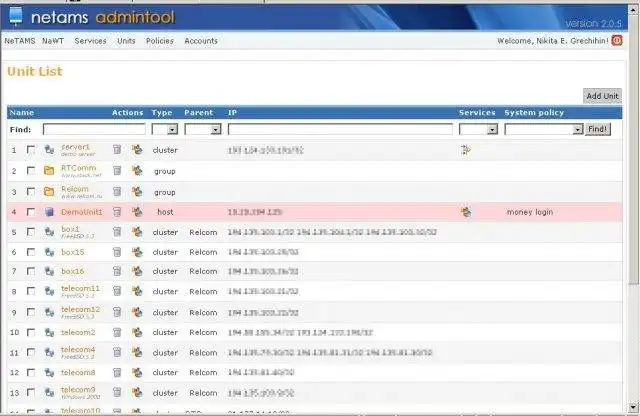Open the policy action icon for box1
640x416 pixels.
coord(137,231)
